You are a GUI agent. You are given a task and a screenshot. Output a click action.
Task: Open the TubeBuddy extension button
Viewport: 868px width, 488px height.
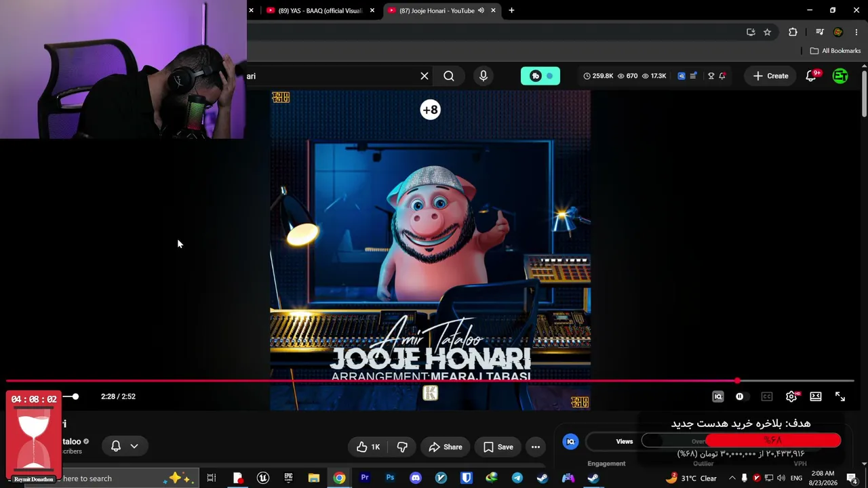540,76
